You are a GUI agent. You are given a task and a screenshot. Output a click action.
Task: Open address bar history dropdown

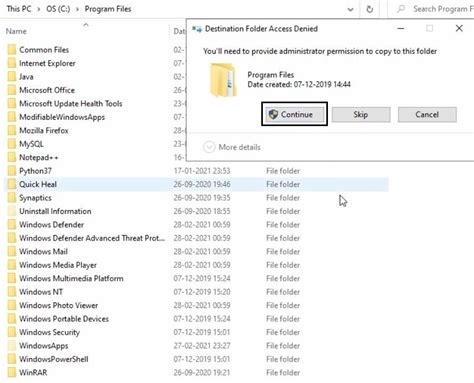coord(350,9)
